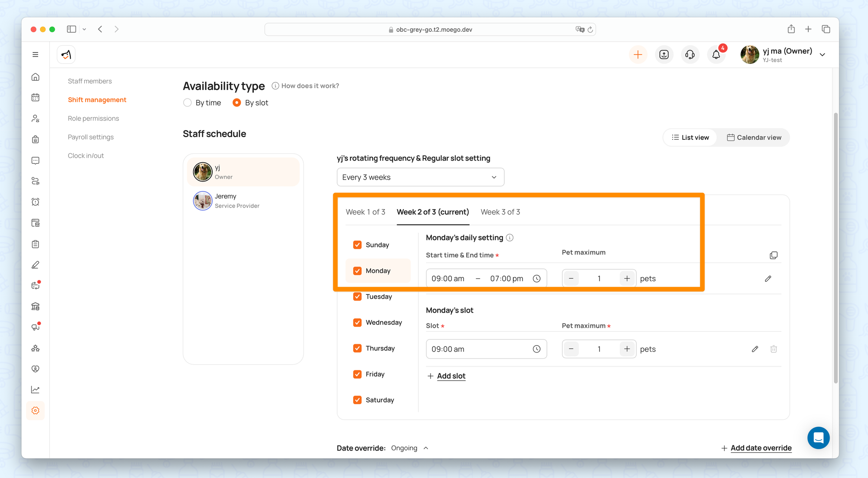Delete Monday's slot with trash icon
Screen dimensions: 868x478
tap(773, 349)
